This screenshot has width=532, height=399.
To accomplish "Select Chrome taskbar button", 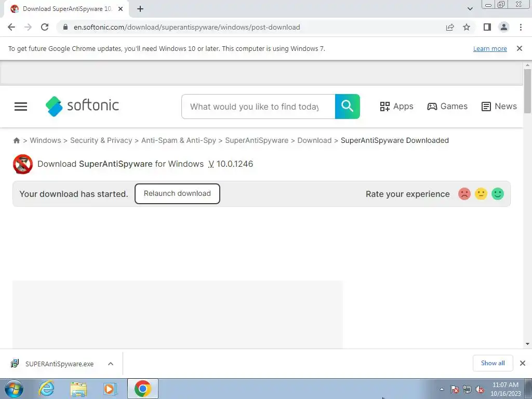I will (x=142, y=389).
